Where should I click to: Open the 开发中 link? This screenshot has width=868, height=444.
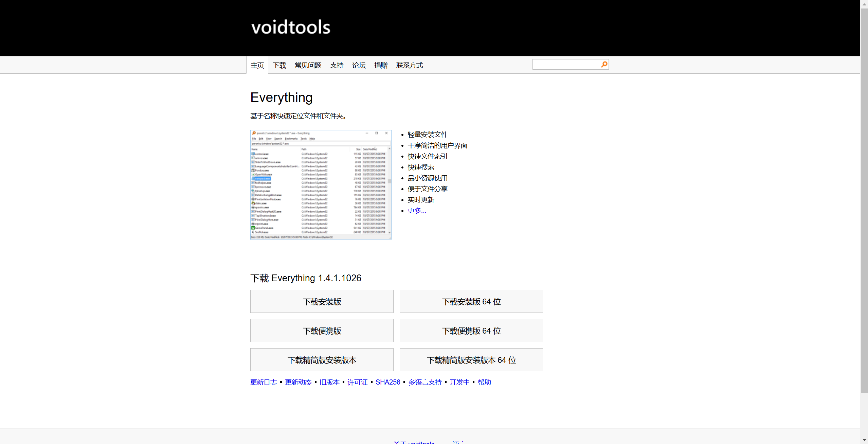click(x=459, y=382)
